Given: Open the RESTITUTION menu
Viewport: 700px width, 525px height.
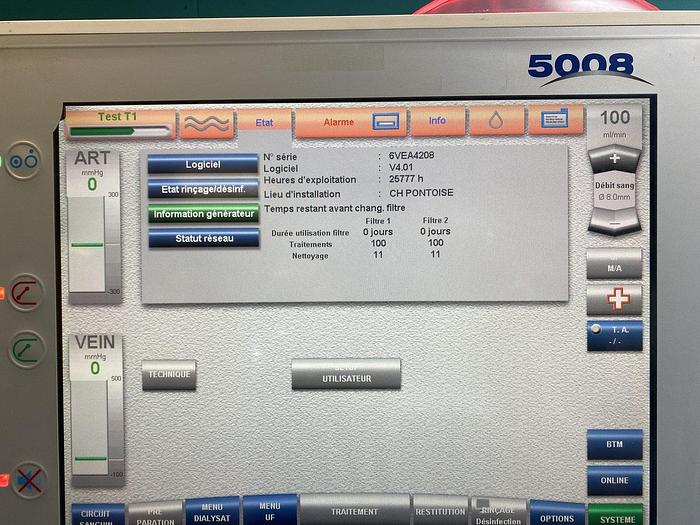Looking at the screenshot, I should tap(440, 511).
